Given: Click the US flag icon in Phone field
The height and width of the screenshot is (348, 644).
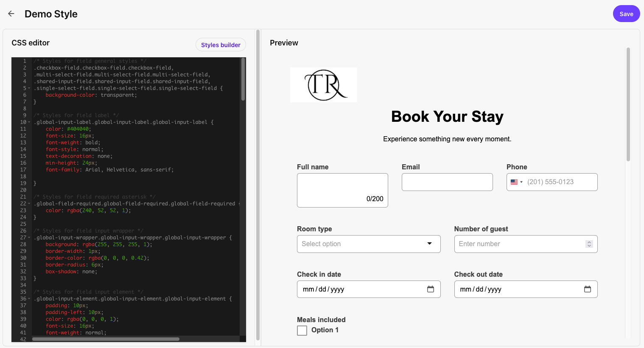Looking at the screenshot, I should [514, 182].
